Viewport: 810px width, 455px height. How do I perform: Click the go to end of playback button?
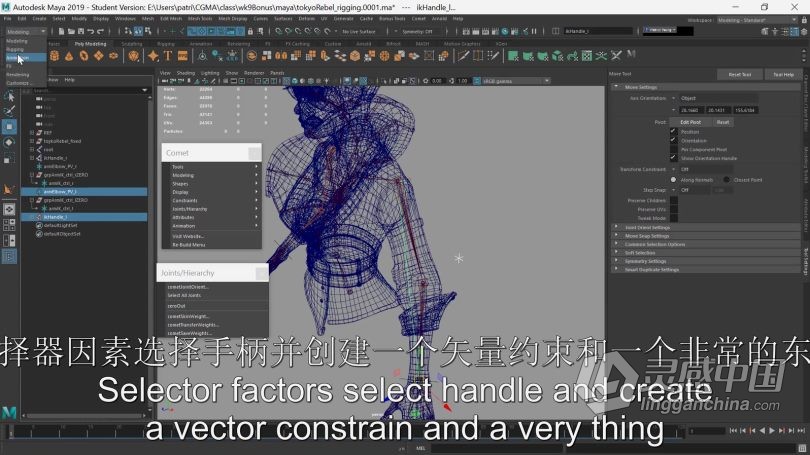(x=801, y=430)
